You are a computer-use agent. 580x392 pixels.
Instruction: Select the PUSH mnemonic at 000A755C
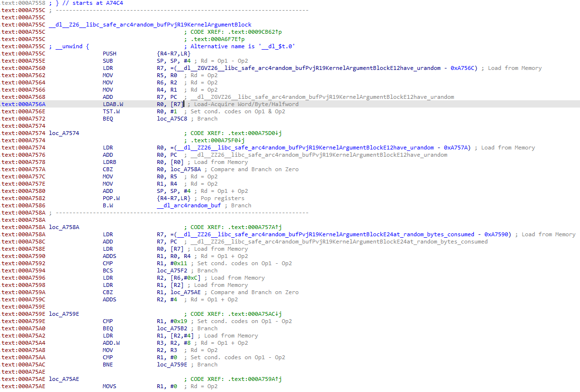(110, 54)
